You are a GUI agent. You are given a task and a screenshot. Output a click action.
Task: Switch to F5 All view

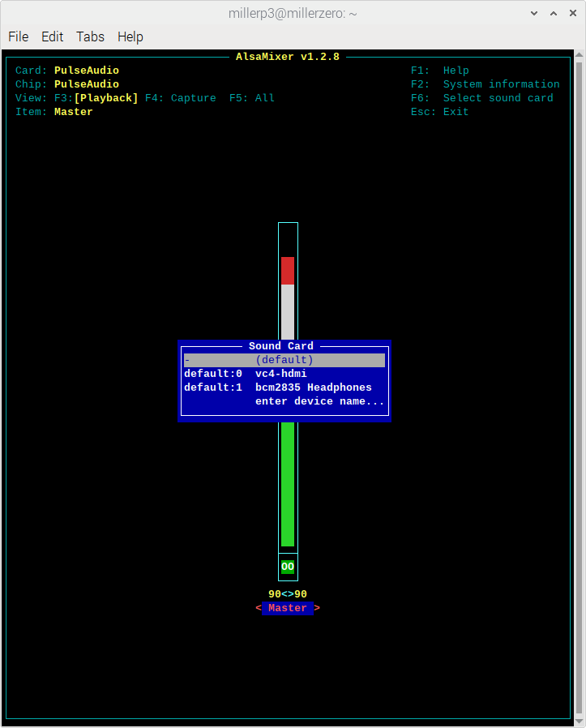pyautogui.click(x=251, y=98)
